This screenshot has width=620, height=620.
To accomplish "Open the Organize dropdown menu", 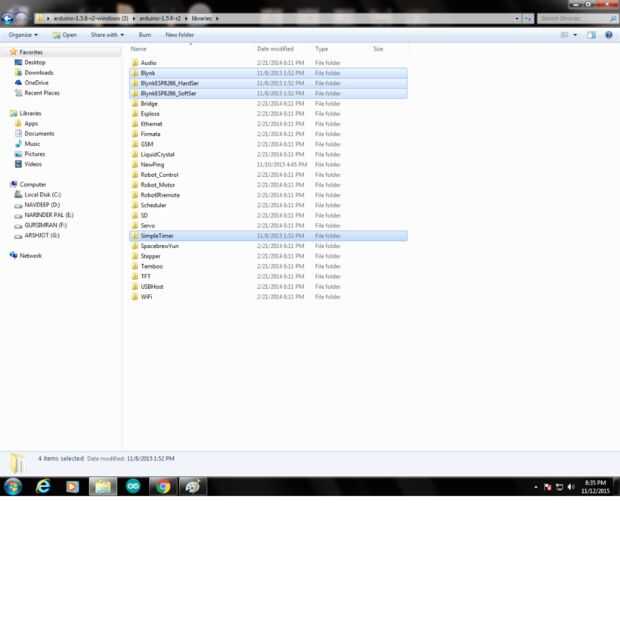I will 23,35.
